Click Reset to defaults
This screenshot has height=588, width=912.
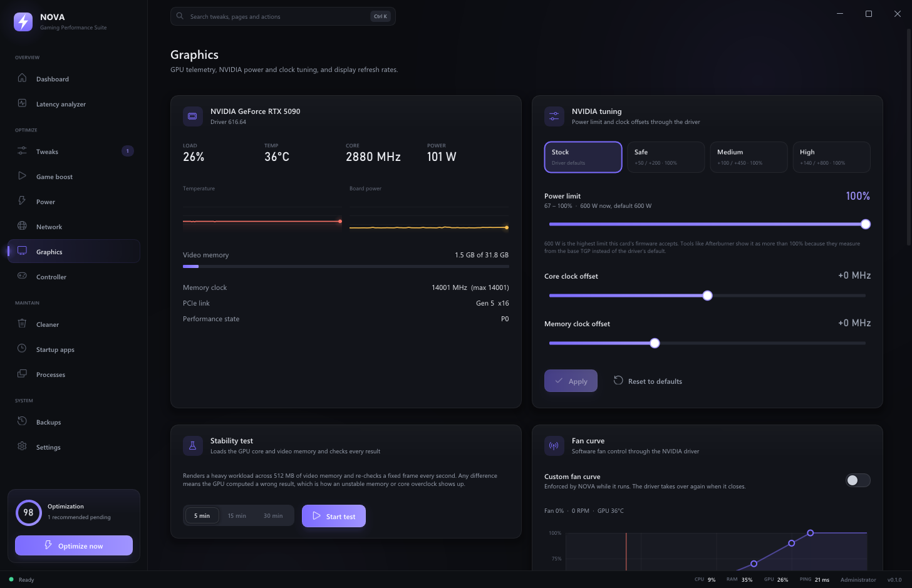(x=648, y=381)
